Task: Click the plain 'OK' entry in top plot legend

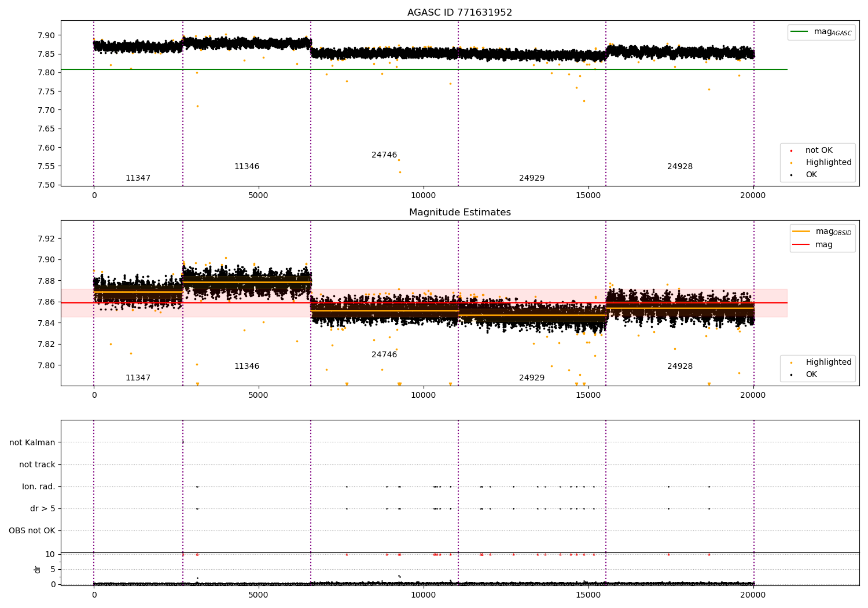Action: coord(811,175)
